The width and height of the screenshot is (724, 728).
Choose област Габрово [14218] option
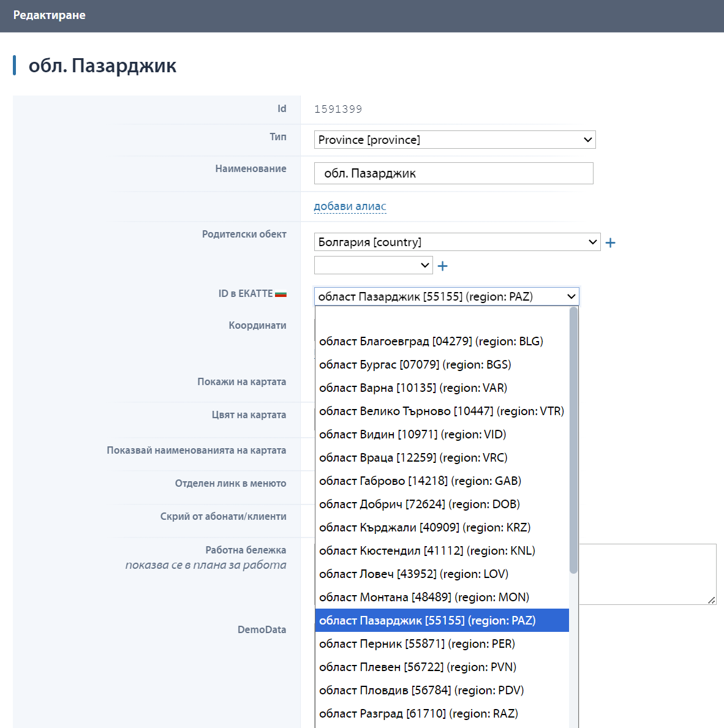442,481
